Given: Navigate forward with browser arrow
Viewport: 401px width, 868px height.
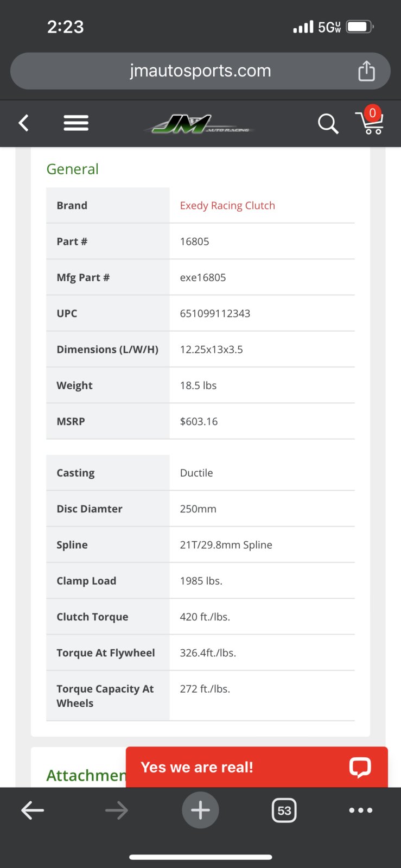Looking at the screenshot, I should [116, 810].
